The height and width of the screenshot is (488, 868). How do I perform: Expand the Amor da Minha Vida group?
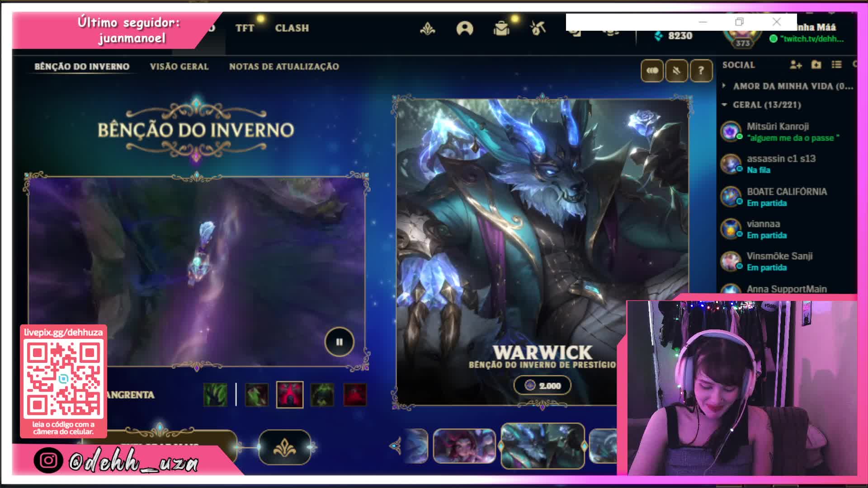pyautogui.click(x=788, y=86)
